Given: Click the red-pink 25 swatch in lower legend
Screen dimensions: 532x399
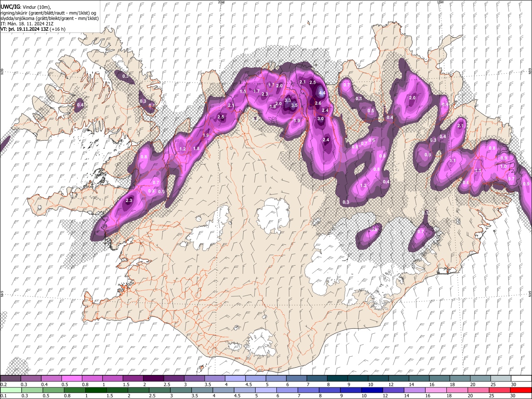Looking at the screenshot, I should (499, 390).
